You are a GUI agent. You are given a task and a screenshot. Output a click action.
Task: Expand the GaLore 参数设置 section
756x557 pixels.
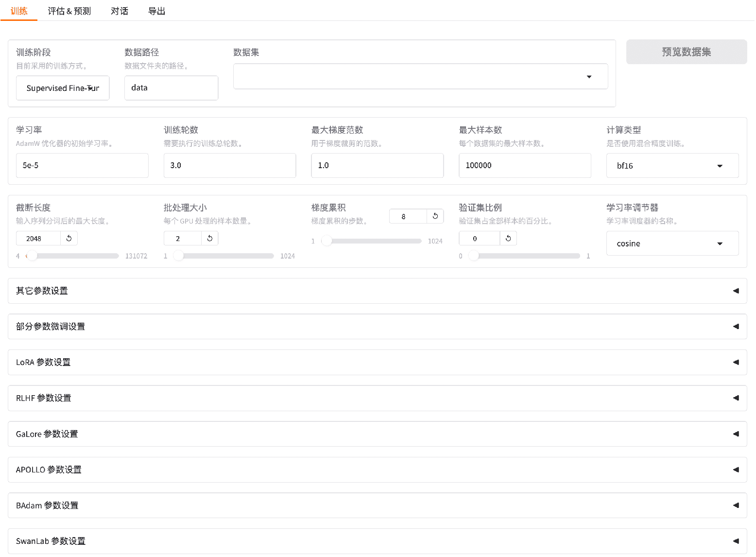click(377, 434)
